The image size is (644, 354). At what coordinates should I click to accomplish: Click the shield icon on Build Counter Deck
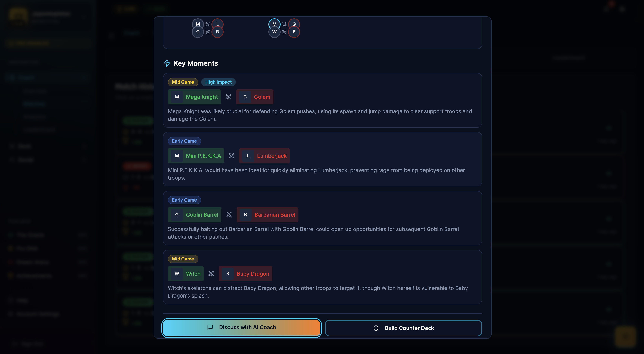376,328
